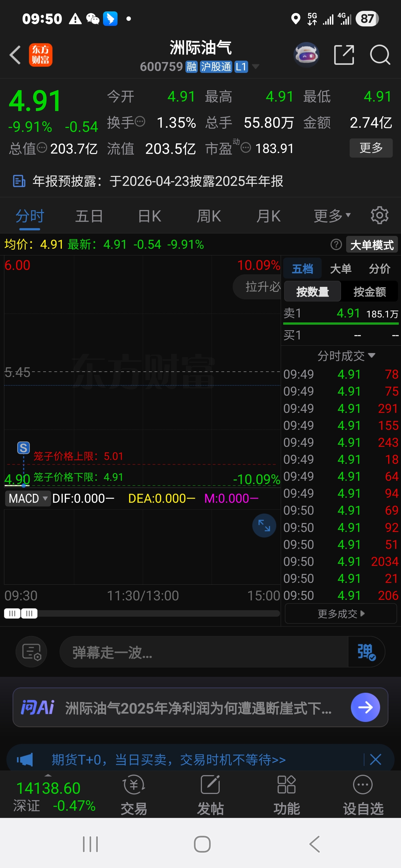The image size is (401, 868).
Task: Select the 大单 tab
Action: click(x=341, y=268)
